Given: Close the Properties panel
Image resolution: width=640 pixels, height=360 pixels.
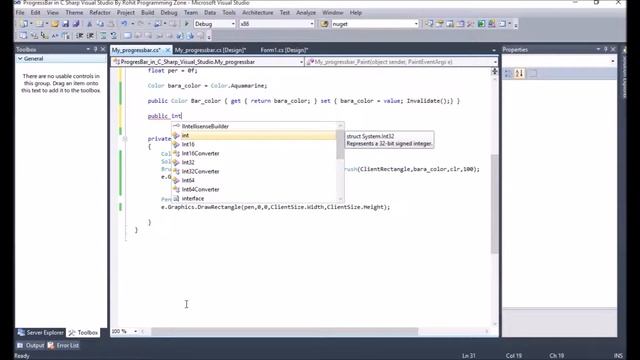Looking at the screenshot, I should click(613, 49).
